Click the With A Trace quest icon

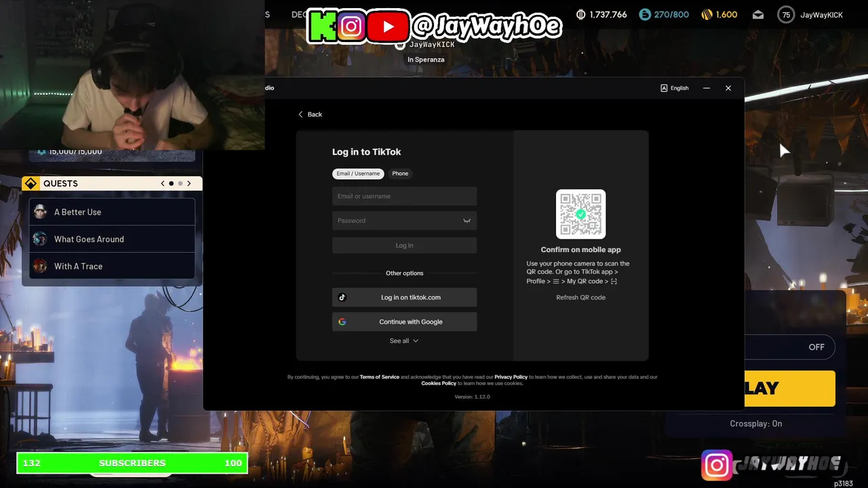click(40, 266)
